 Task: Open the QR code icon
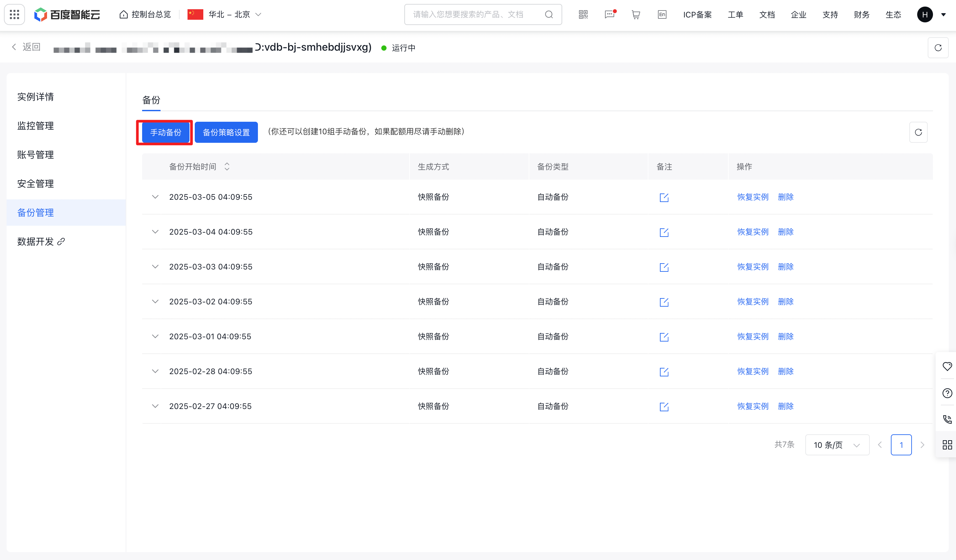tap(583, 14)
